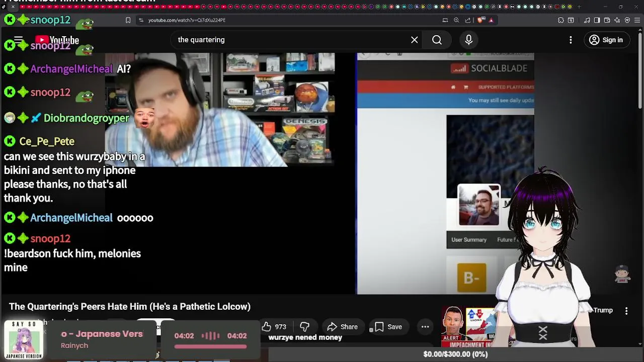Click the 'oooooo' chat message
The image size is (644, 362).
[135, 218]
